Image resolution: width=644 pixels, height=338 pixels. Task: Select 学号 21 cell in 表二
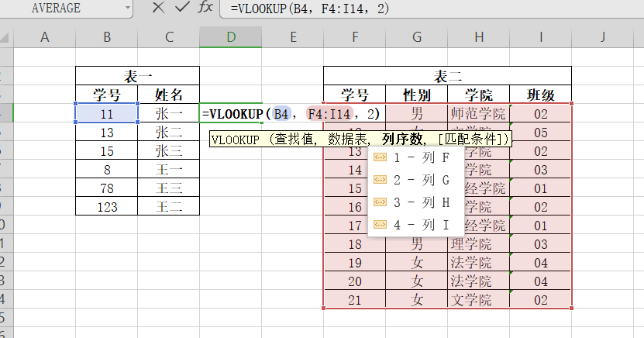pyautogui.click(x=355, y=299)
